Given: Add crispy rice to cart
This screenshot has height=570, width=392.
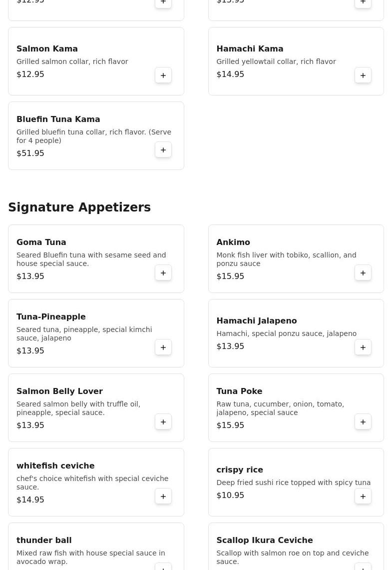Looking at the screenshot, I should (x=363, y=496).
